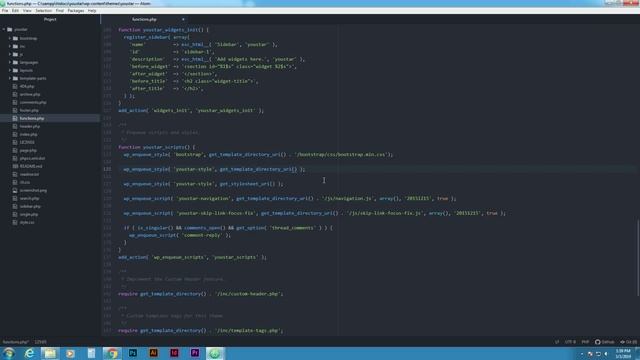This screenshot has width=640, height=360.
Task: Click the README.md book icon
Action: (x=15, y=166)
